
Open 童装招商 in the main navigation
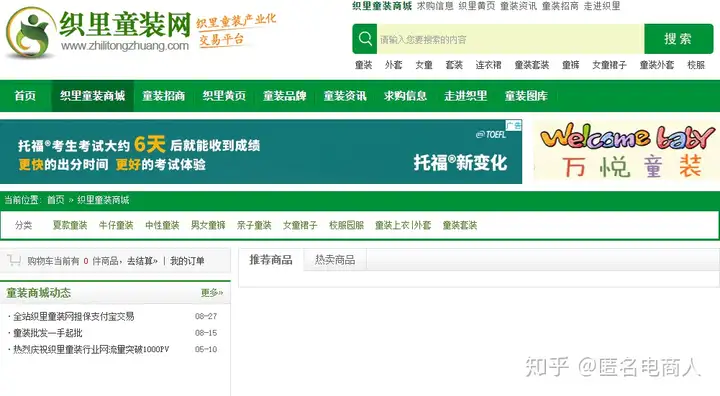tap(163, 96)
